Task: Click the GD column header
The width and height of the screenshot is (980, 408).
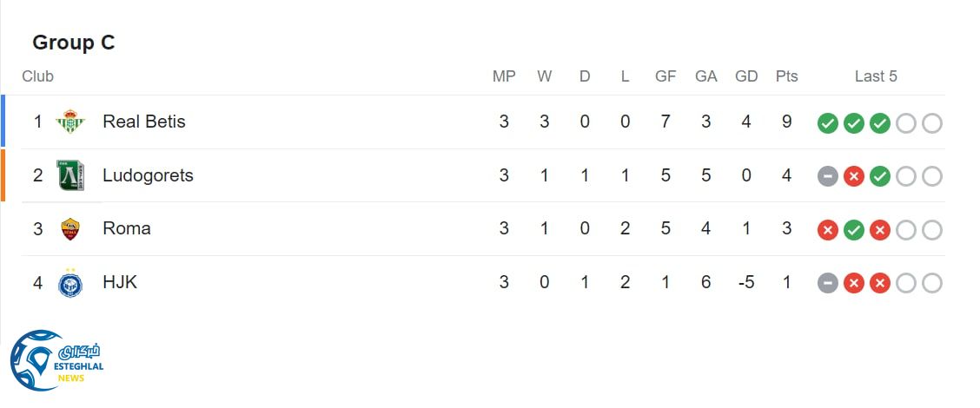Action: click(x=746, y=76)
